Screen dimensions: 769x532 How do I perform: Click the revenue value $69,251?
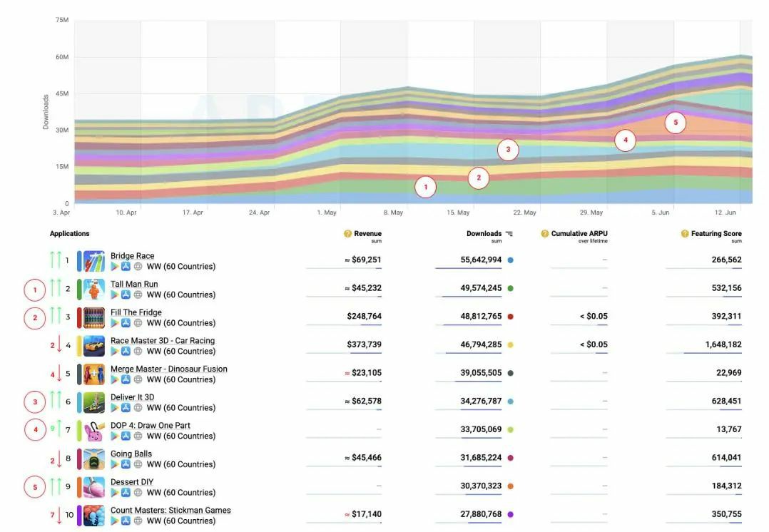click(363, 260)
